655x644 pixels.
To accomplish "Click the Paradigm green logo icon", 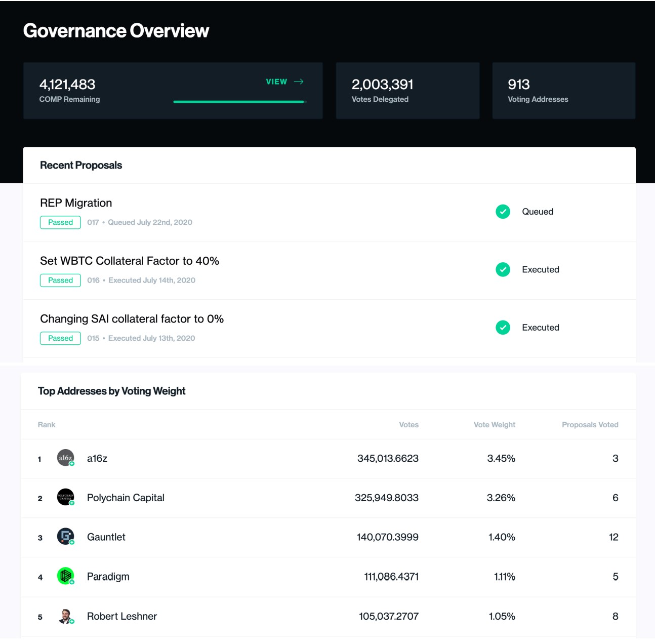I will point(65,576).
